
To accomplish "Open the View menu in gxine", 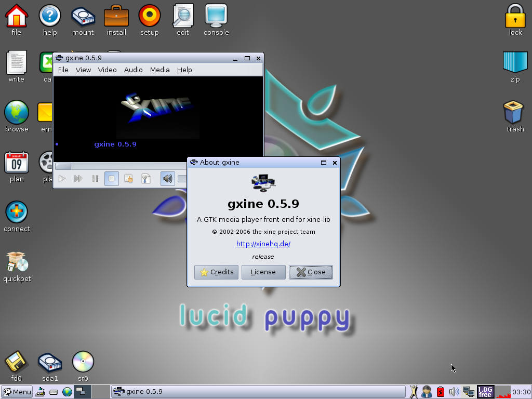I will [83, 70].
